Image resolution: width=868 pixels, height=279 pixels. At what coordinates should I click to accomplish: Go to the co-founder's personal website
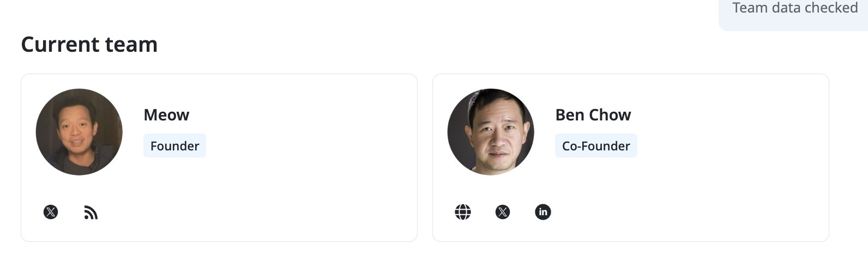[463, 212]
